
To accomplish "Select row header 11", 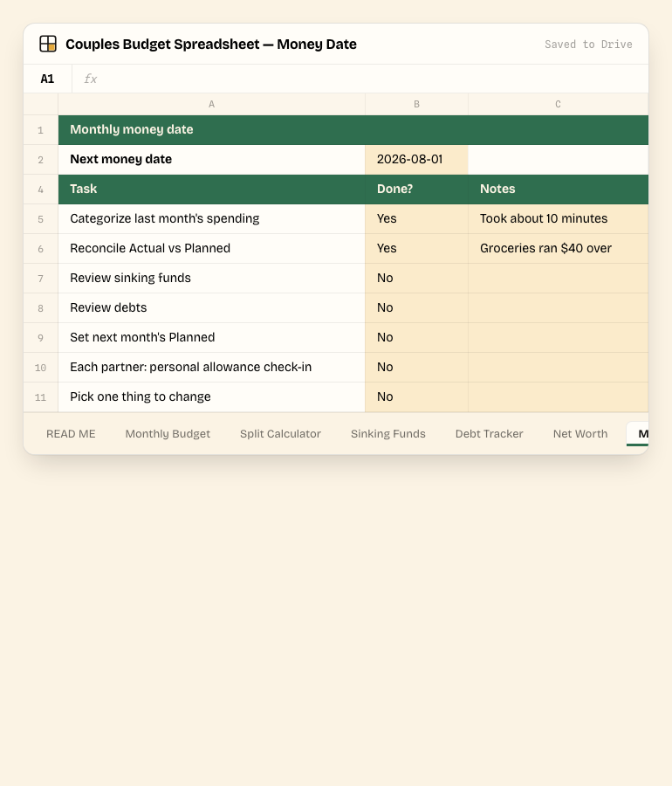I will (41, 397).
